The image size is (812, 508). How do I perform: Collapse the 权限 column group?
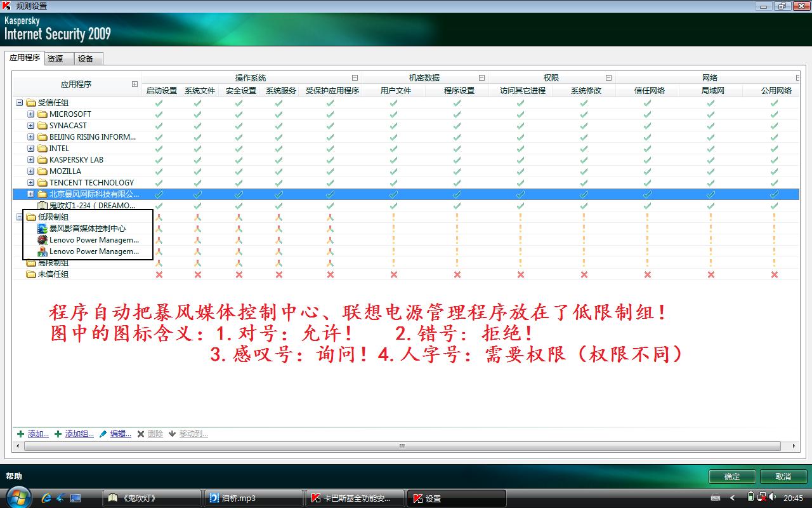pos(608,78)
